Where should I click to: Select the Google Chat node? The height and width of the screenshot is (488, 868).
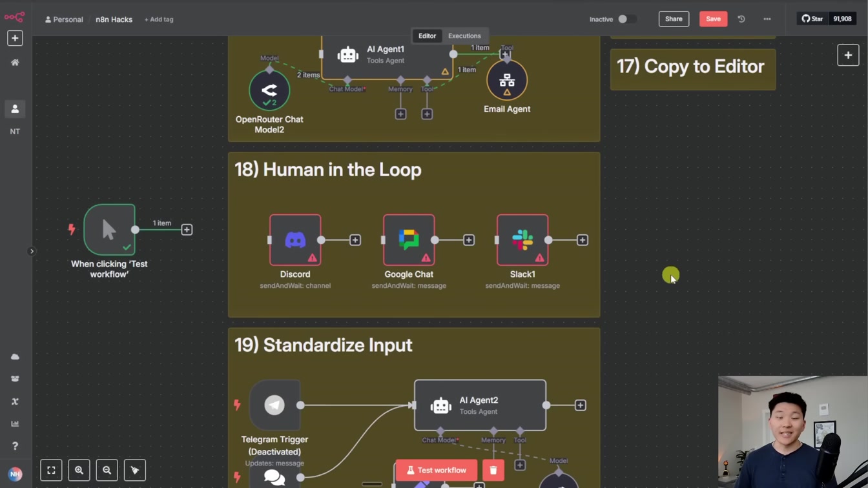click(x=409, y=240)
